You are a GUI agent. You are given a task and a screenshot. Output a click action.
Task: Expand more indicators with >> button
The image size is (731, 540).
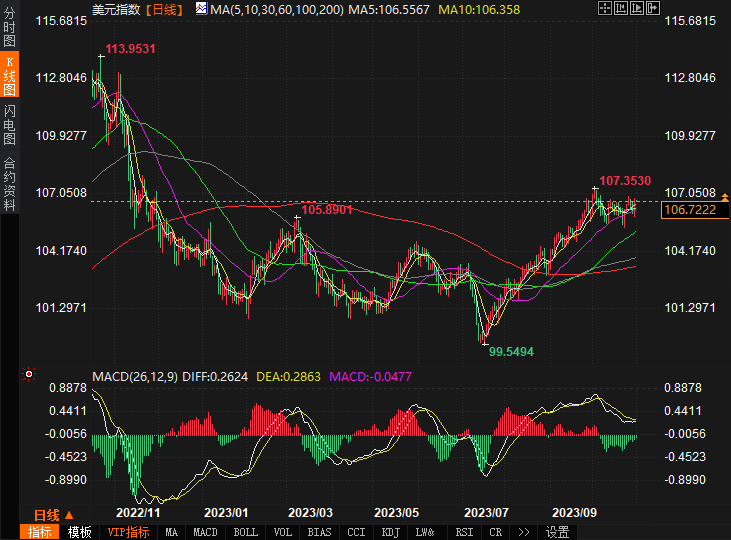click(x=524, y=532)
